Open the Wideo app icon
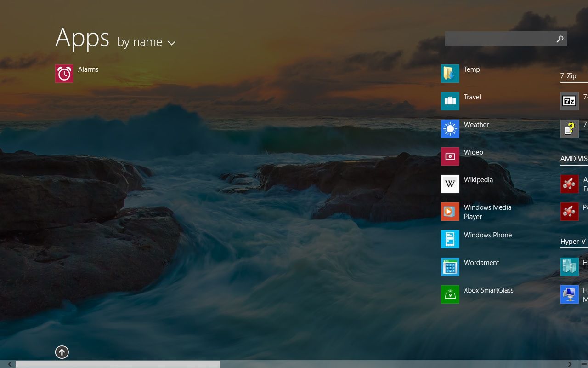588x368 pixels. point(450,156)
